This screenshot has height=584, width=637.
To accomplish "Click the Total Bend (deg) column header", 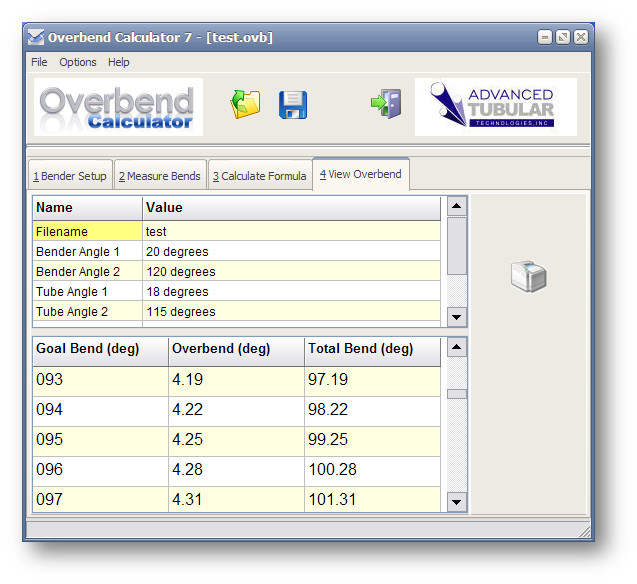I will pyautogui.click(x=373, y=351).
